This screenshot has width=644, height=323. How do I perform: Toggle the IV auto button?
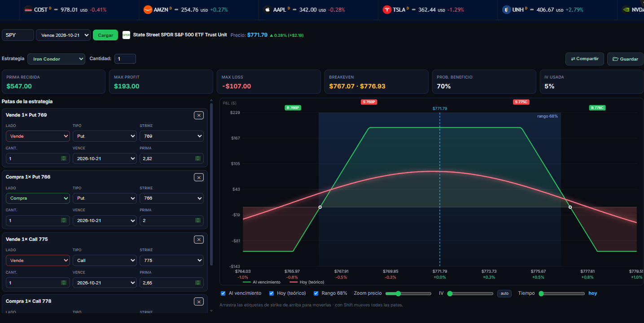coord(504,293)
